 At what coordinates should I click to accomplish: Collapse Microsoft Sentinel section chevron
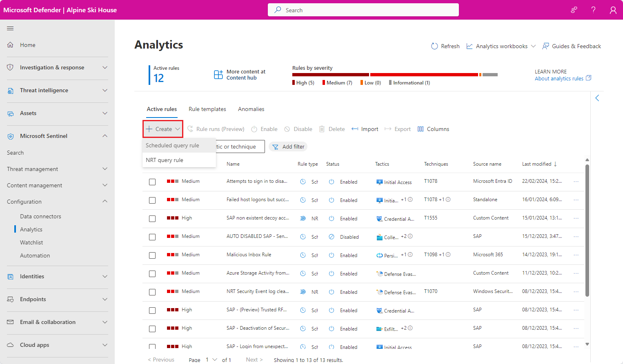pos(105,136)
